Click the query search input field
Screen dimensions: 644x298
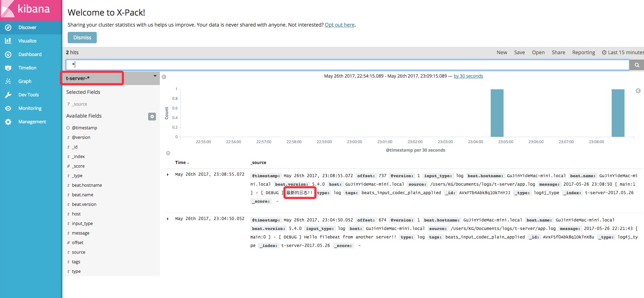pyautogui.click(x=347, y=65)
